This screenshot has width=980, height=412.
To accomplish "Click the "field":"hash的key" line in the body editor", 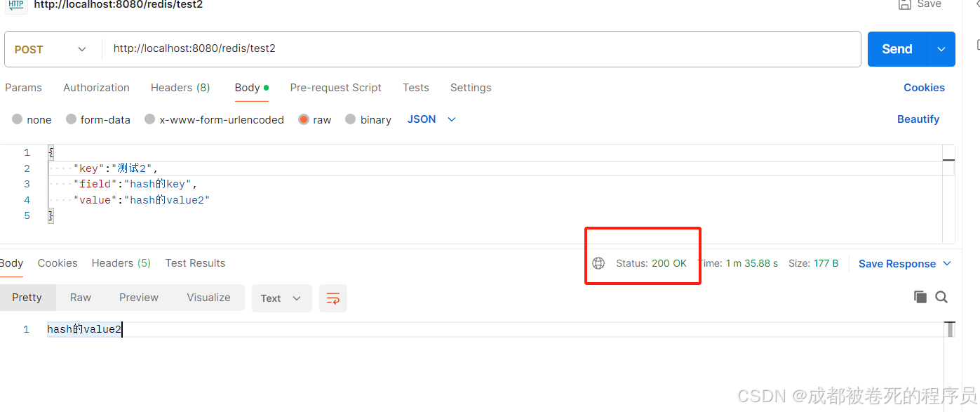I will (135, 184).
